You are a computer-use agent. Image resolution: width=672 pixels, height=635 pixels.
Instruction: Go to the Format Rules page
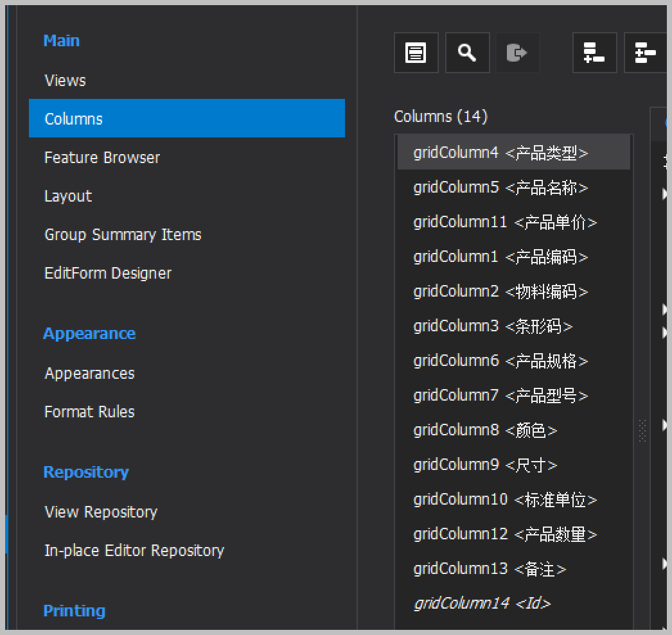click(x=89, y=412)
